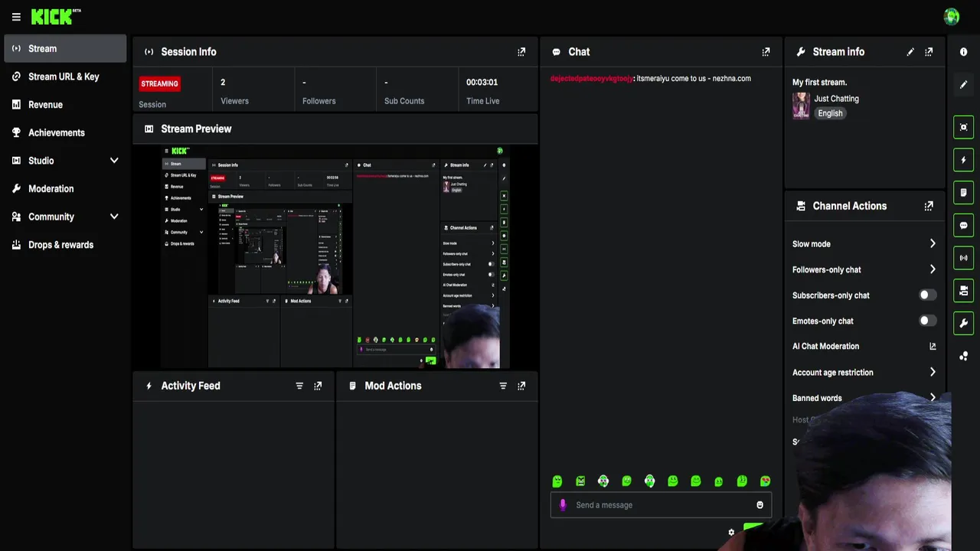Open filter options in Activity Feed

pos(299,386)
